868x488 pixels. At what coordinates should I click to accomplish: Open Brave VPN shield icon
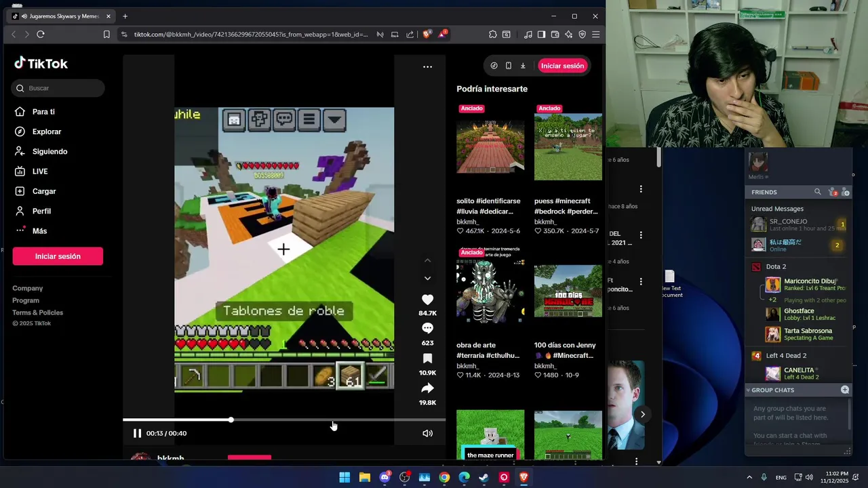(582, 35)
